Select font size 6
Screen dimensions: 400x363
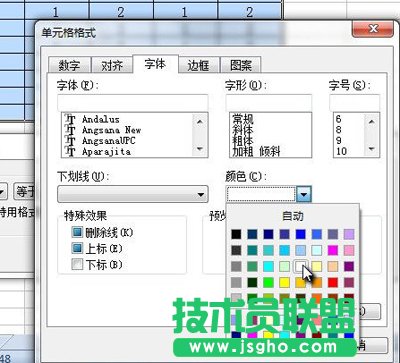click(339, 119)
